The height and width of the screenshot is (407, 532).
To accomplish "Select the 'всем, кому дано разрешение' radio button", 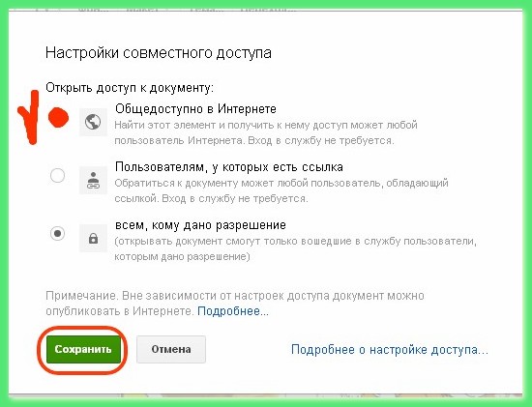I will pyautogui.click(x=57, y=233).
